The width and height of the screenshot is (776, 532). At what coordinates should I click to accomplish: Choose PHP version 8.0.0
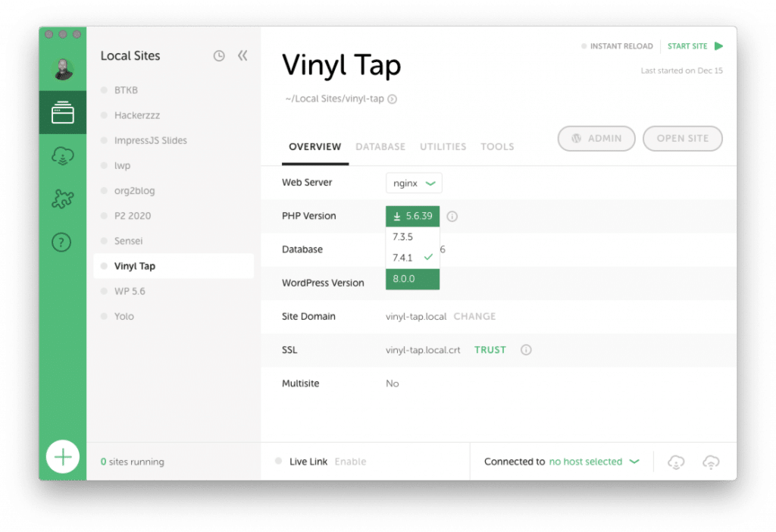coord(413,279)
